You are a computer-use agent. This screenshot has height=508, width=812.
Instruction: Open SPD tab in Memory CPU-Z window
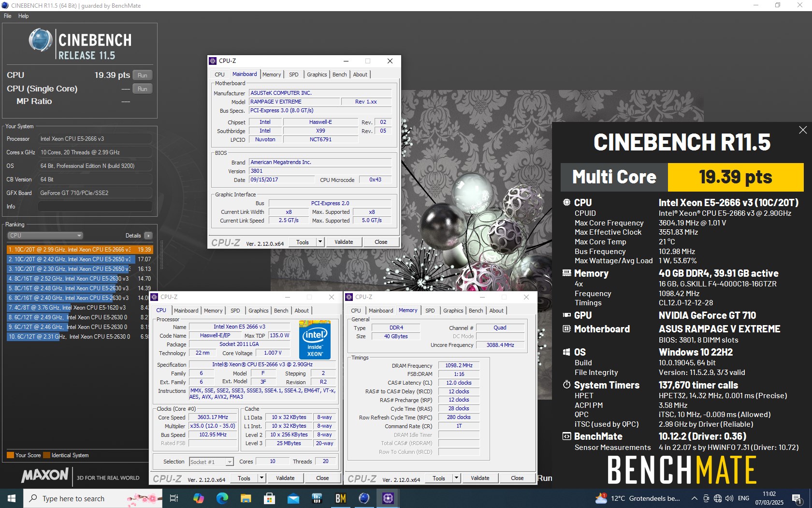pos(430,311)
